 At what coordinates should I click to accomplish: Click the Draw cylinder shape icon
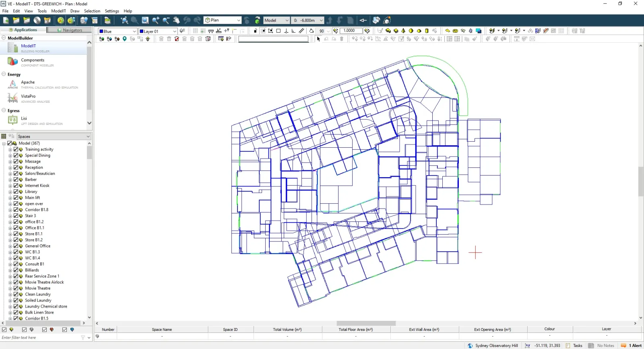click(x=427, y=31)
